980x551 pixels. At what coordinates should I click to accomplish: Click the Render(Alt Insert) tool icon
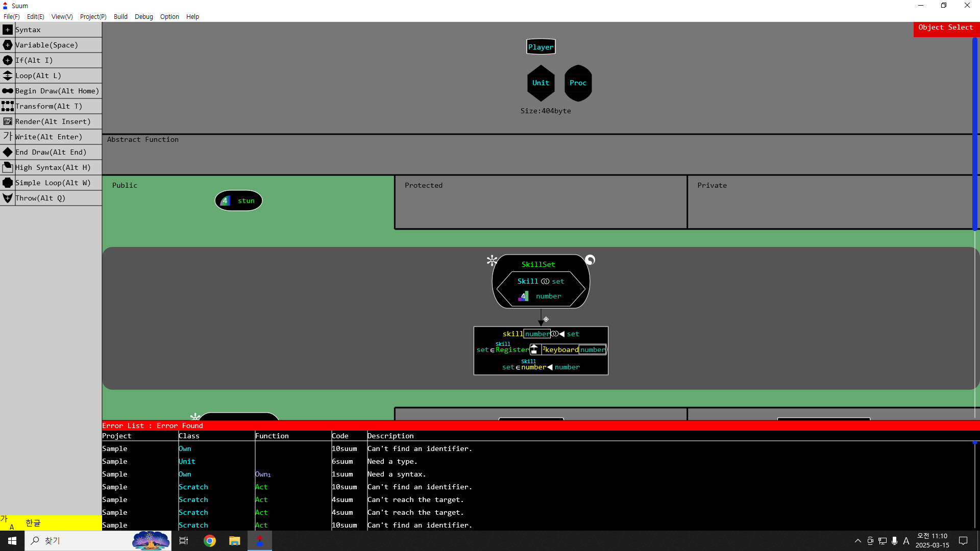click(x=8, y=121)
